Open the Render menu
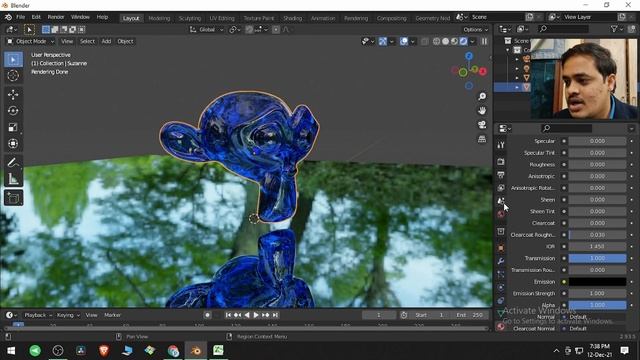 pos(56,17)
